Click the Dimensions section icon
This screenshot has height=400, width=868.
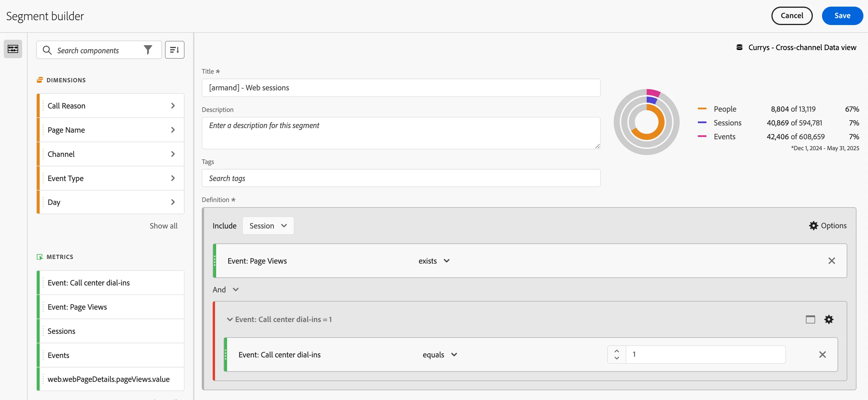pos(40,80)
